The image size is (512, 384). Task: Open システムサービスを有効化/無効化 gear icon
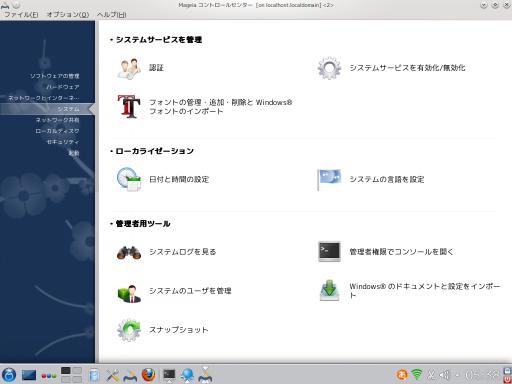tap(329, 68)
